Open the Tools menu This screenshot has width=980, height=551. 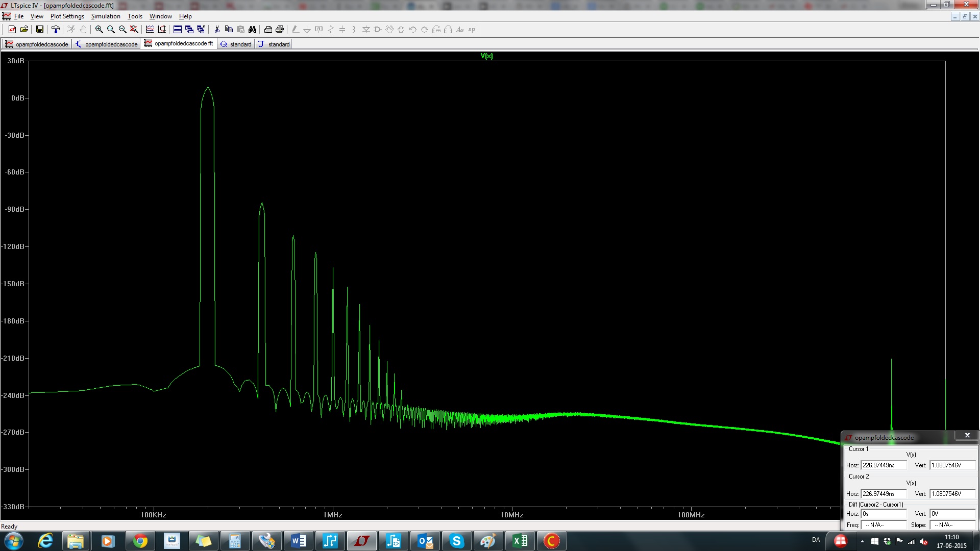point(135,16)
